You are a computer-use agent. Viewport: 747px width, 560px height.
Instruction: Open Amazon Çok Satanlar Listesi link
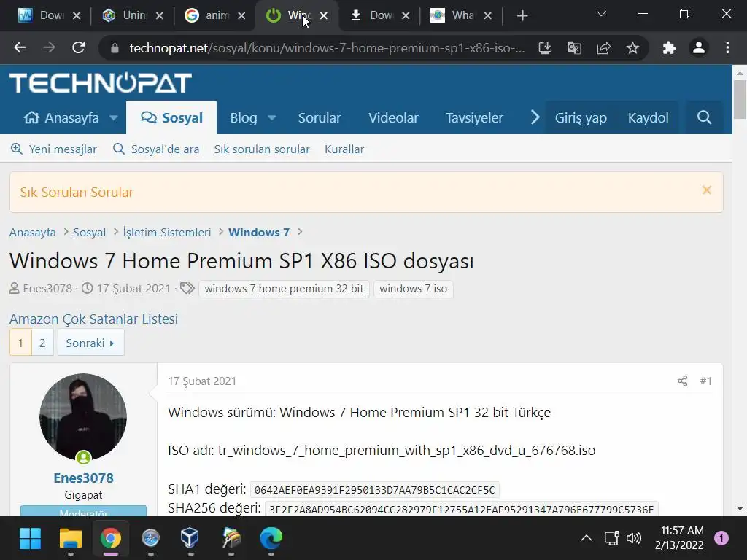click(x=93, y=319)
